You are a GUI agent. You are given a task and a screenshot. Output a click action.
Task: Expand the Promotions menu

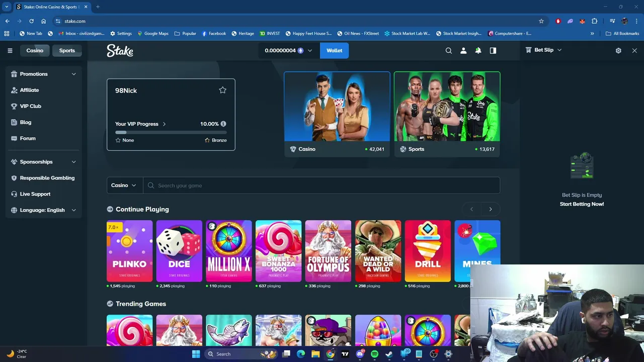(44, 74)
